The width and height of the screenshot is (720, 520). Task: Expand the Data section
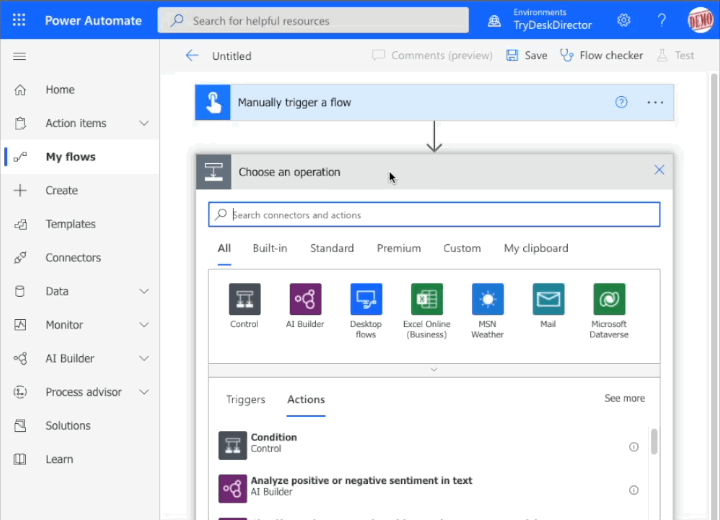[x=144, y=291]
